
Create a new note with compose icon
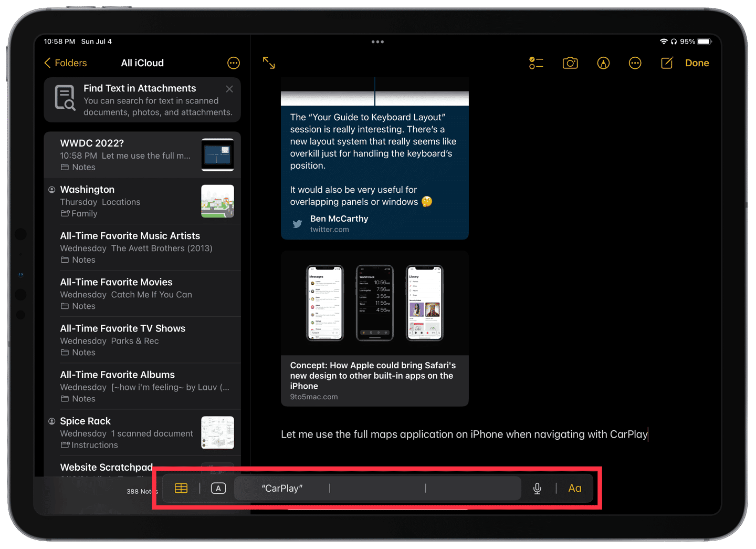point(667,63)
